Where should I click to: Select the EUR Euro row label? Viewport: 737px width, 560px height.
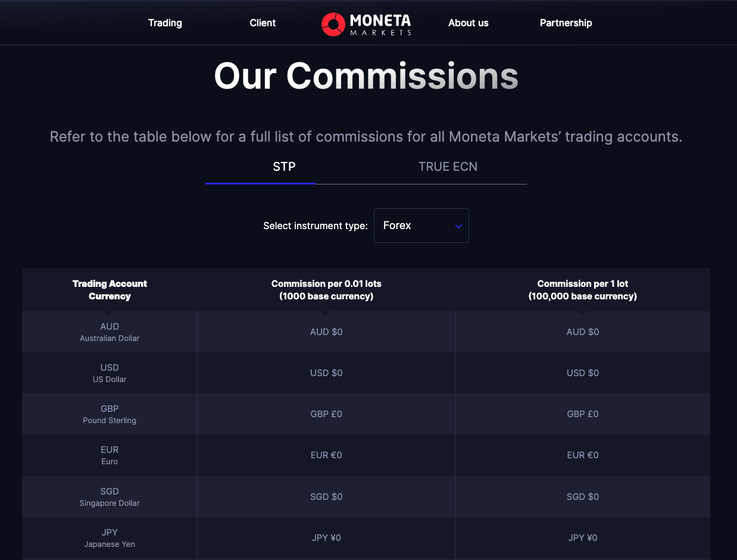(x=110, y=455)
